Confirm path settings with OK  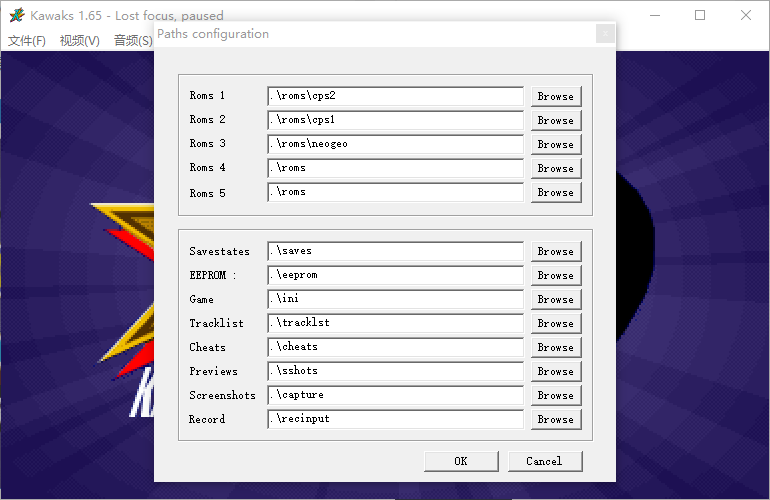pos(461,462)
